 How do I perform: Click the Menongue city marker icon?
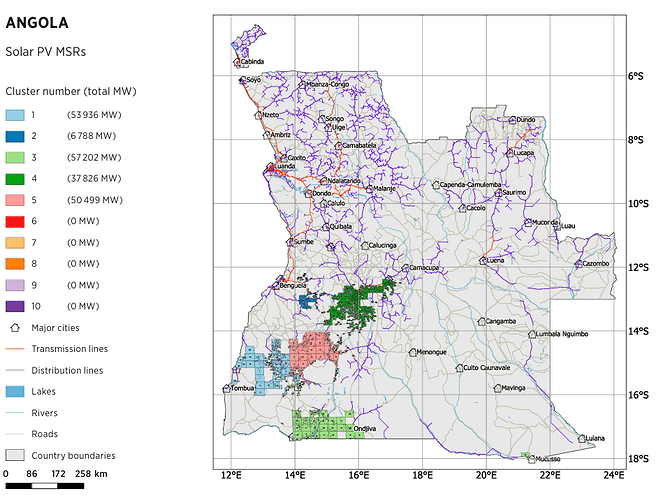[413, 352]
